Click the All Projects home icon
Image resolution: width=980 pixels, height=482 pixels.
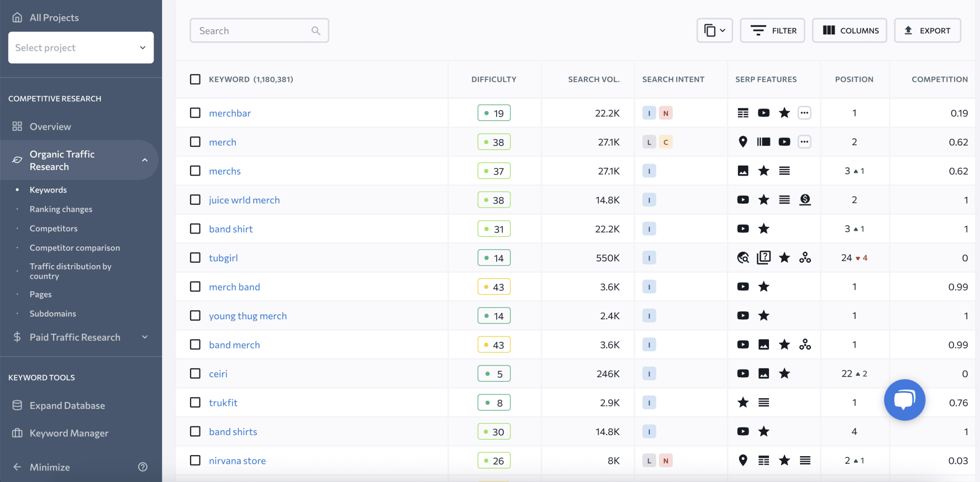click(x=17, y=18)
